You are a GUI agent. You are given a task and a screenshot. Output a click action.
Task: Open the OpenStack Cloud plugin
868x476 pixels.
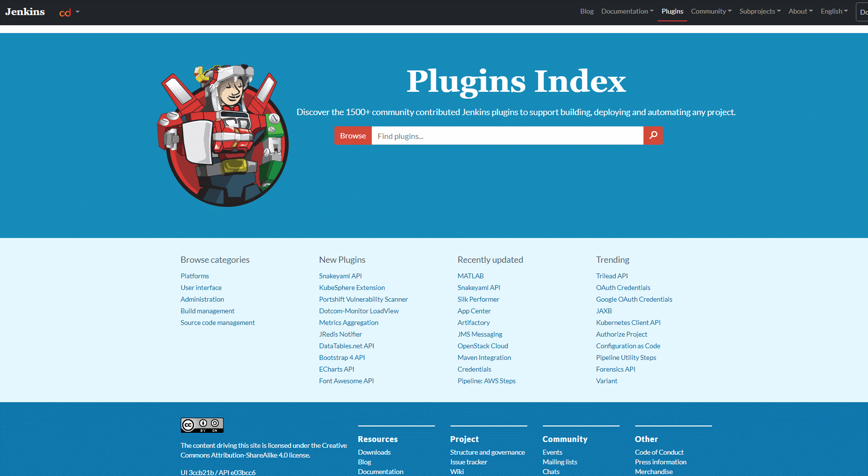click(x=483, y=346)
